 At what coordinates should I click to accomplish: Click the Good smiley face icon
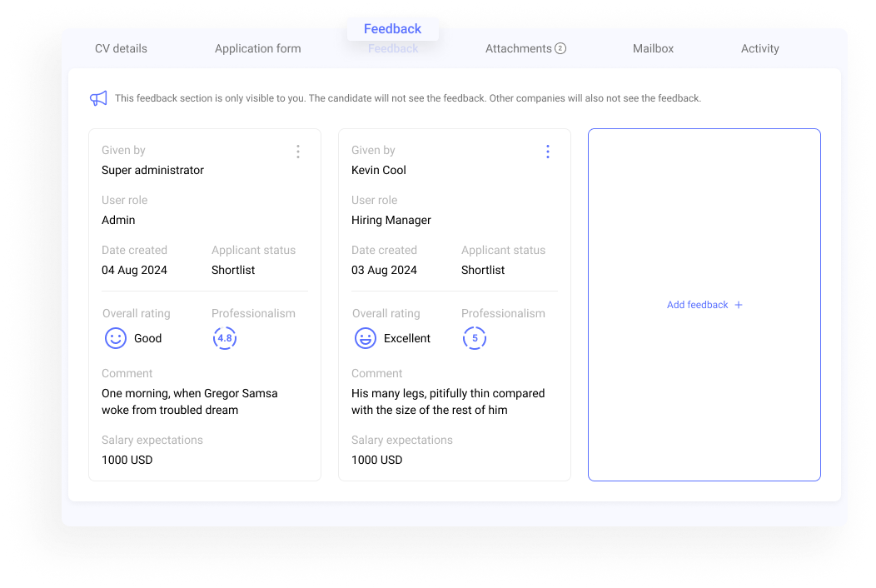[115, 338]
